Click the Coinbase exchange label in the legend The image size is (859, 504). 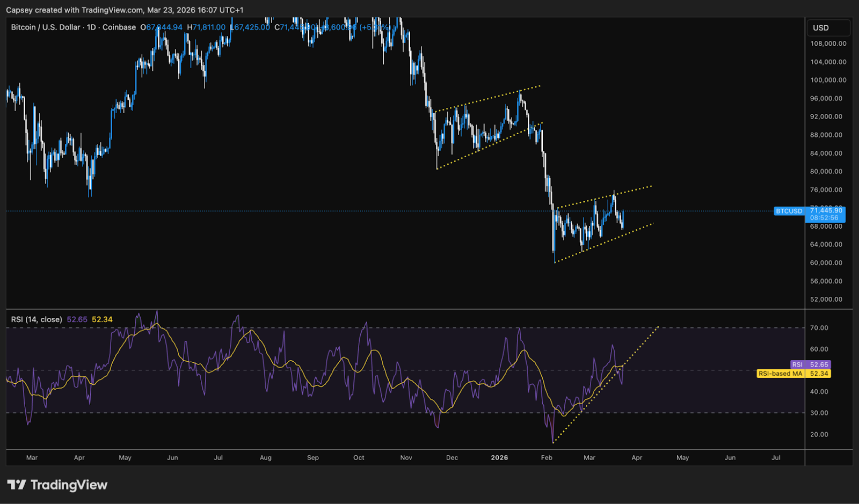coord(119,27)
